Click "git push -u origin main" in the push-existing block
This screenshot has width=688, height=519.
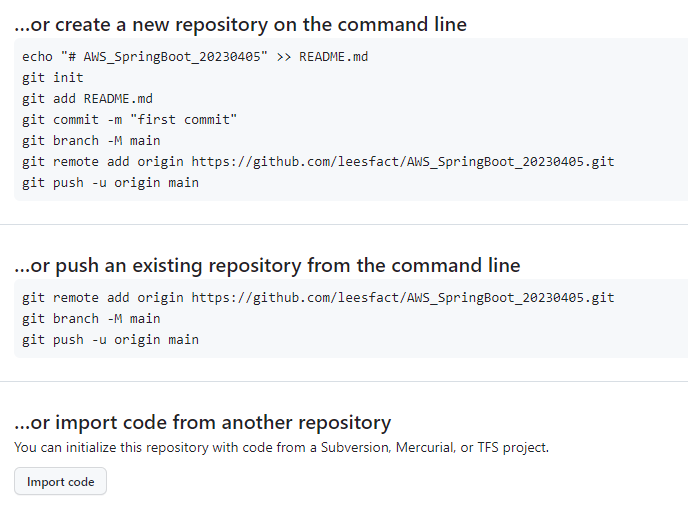[110, 339]
